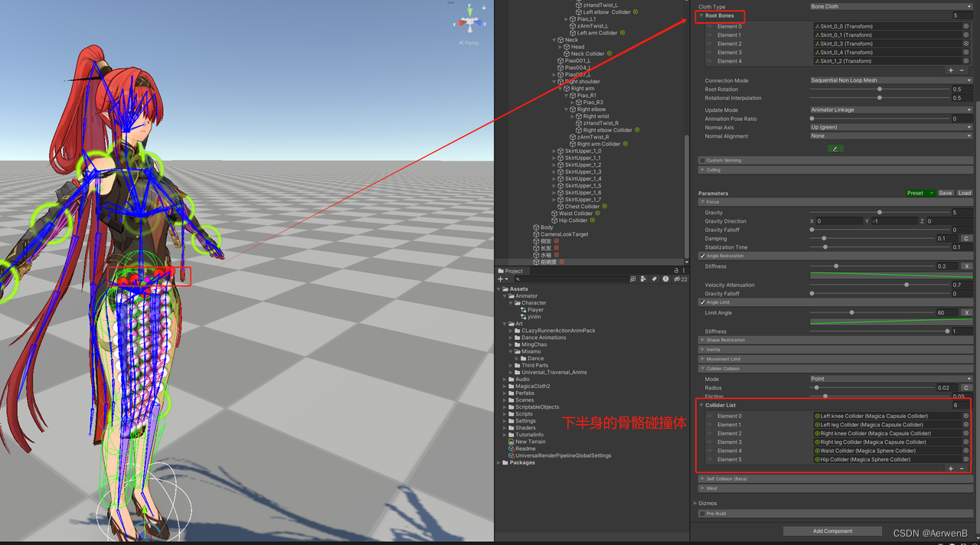
Task: Open the Update Mode dropdown
Action: click(x=891, y=110)
